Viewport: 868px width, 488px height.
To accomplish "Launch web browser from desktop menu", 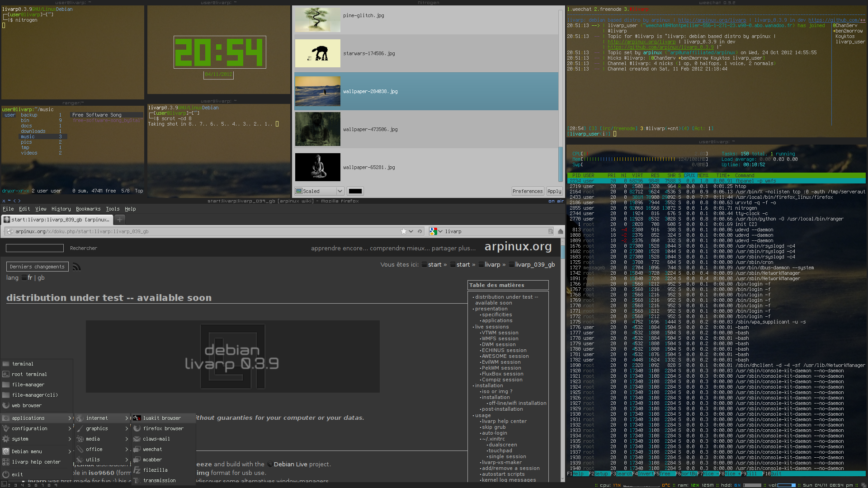I will coord(36,405).
